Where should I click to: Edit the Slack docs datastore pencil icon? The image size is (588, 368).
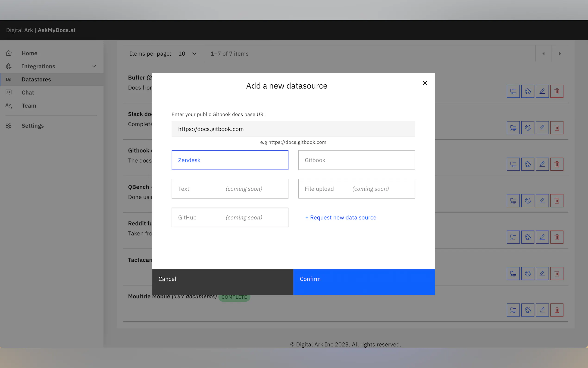click(x=542, y=128)
